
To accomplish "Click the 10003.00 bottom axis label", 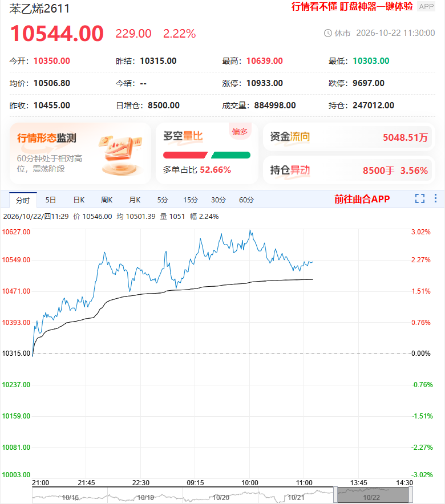I will click(16, 474).
